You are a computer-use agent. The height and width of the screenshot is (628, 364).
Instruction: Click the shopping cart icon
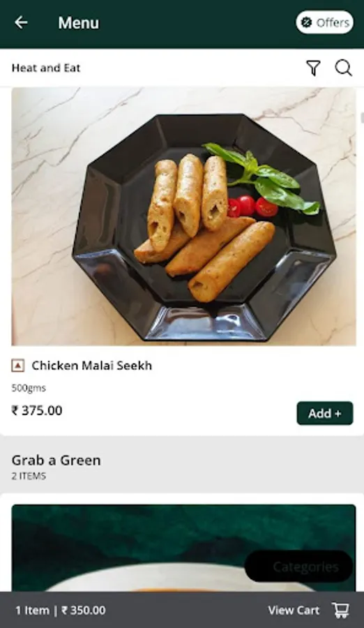(341, 610)
